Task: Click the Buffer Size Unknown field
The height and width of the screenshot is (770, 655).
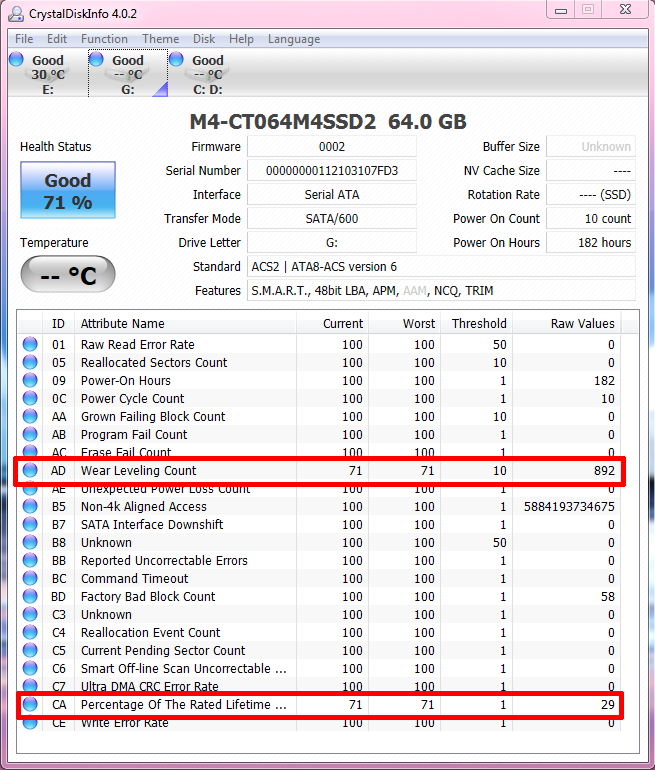Action: pos(591,146)
